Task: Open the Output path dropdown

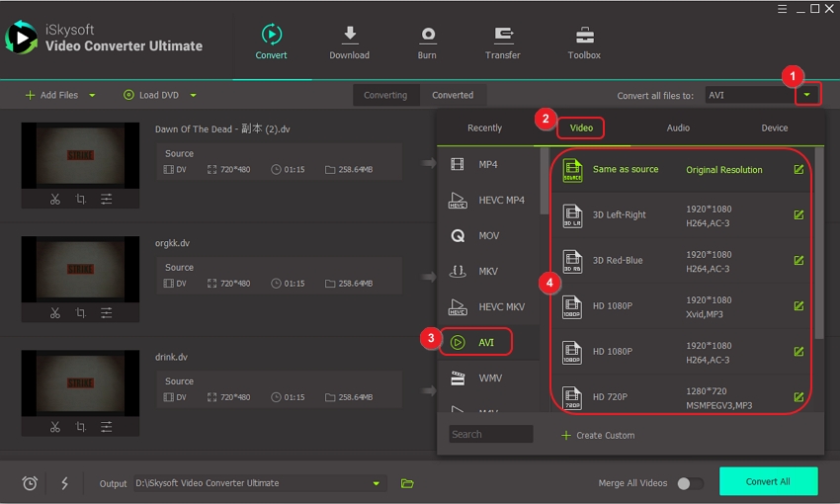Action: (x=376, y=483)
